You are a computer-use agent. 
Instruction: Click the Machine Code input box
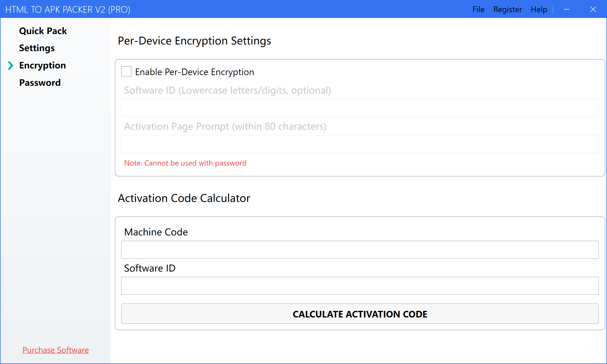(x=360, y=250)
